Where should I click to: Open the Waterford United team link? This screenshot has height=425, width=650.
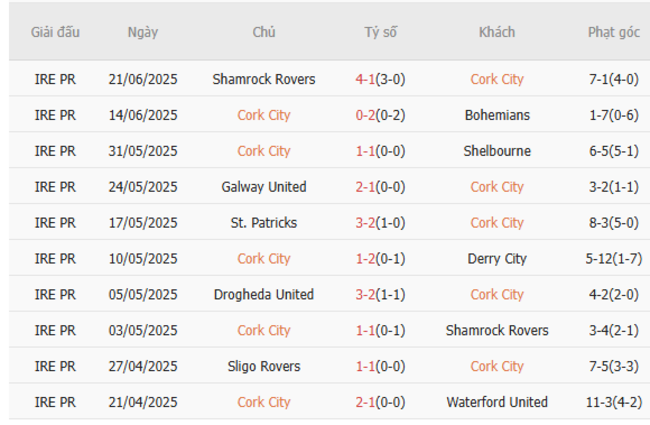497,403
